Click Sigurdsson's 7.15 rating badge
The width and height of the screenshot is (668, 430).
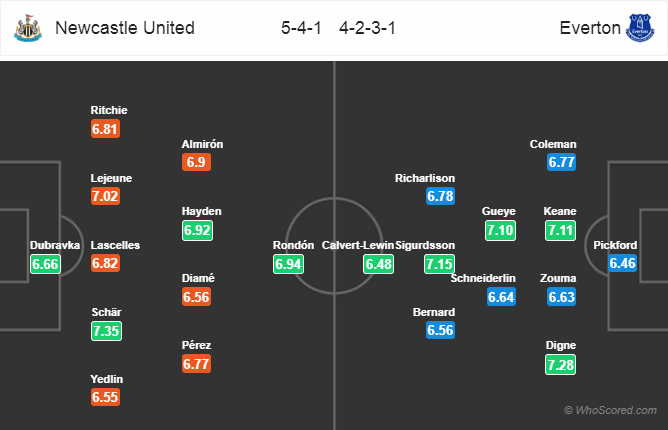coord(440,264)
